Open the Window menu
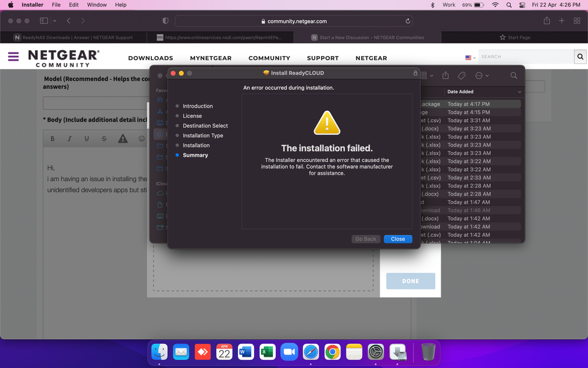 (97, 5)
